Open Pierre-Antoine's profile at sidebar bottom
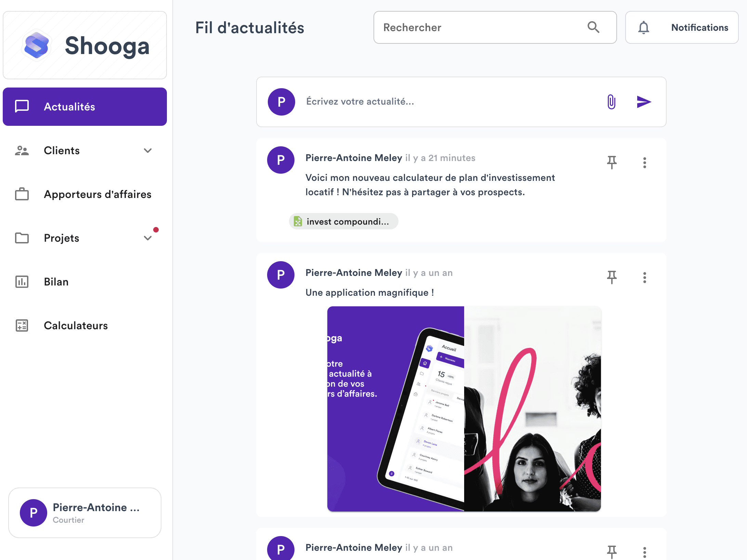Viewport: 747px width, 560px height. [x=85, y=512]
